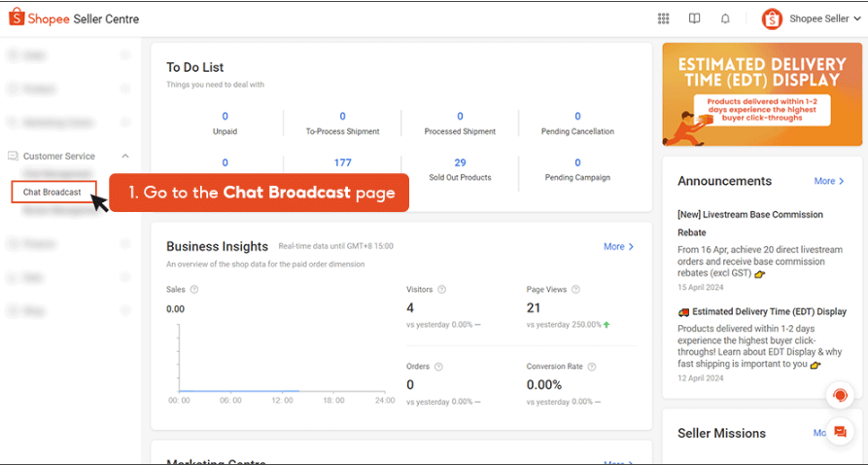
Task: Open the notifications bell
Action: [x=725, y=18]
